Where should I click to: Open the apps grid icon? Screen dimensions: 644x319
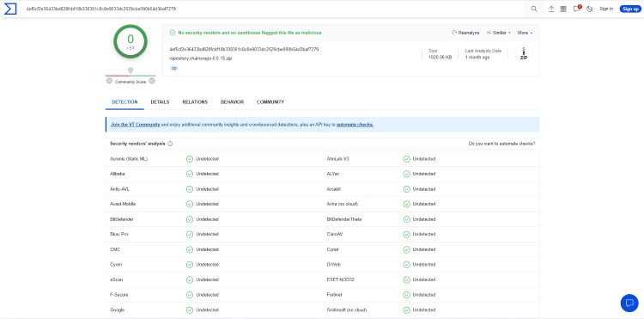click(563, 9)
